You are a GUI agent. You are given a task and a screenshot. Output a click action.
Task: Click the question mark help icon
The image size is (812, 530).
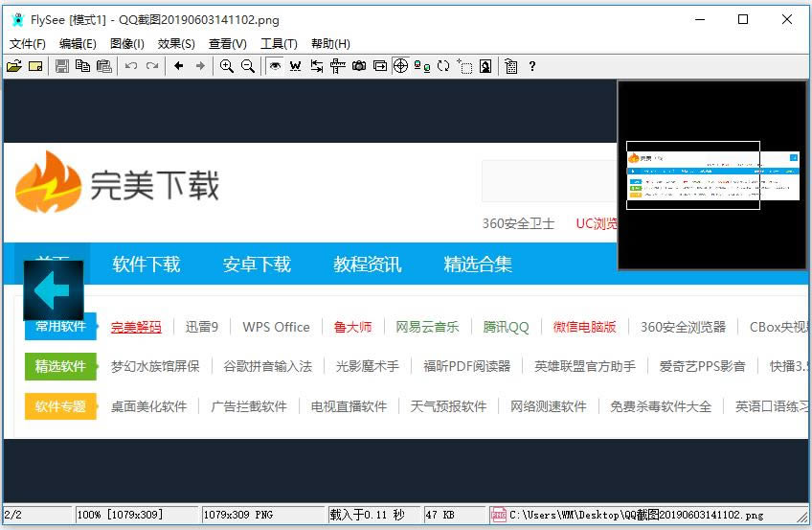(x=531, y=66)
